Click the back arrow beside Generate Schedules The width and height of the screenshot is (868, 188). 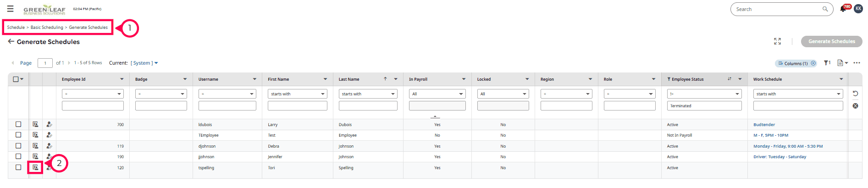11,41
